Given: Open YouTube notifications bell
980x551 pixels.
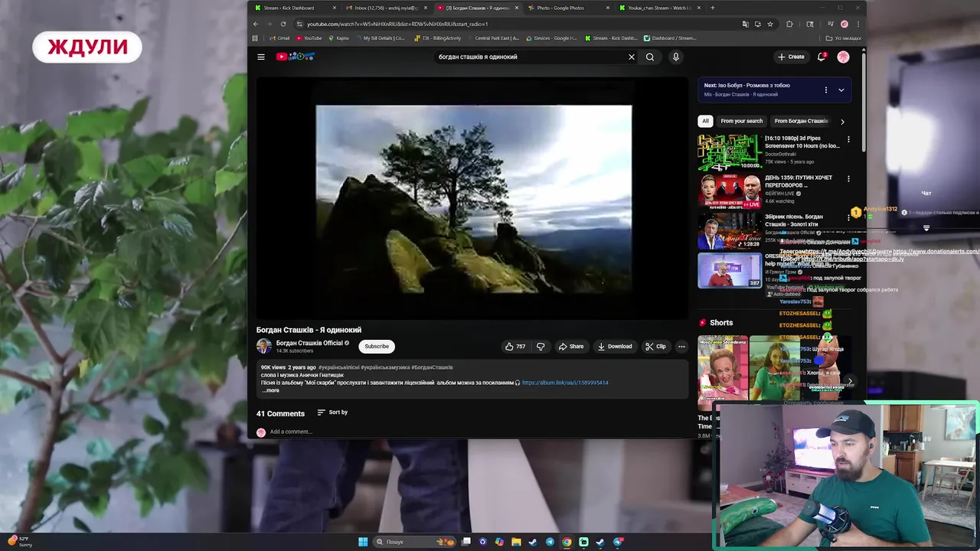Looking at the screenshot, I should 822,57.
